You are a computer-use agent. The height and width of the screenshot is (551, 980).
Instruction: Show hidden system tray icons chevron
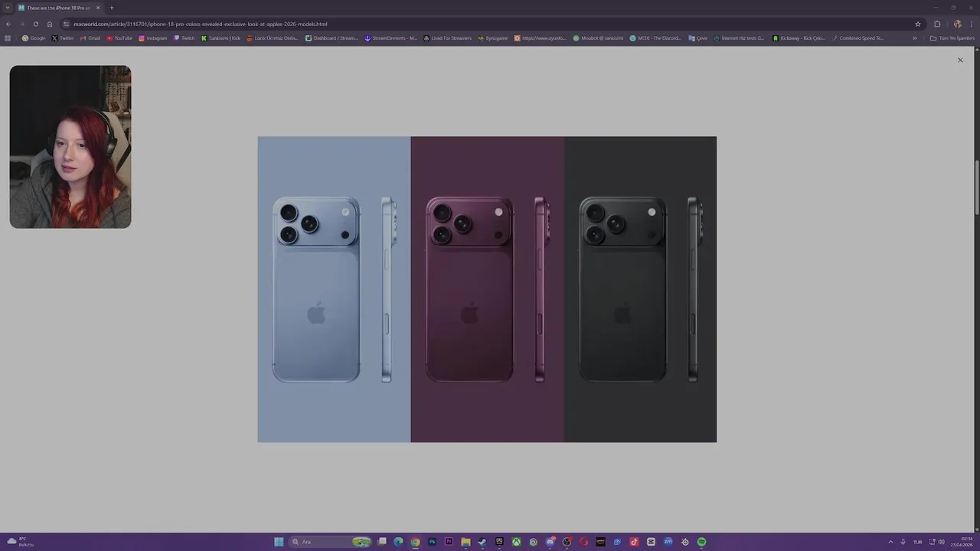(x=890, y=542)
